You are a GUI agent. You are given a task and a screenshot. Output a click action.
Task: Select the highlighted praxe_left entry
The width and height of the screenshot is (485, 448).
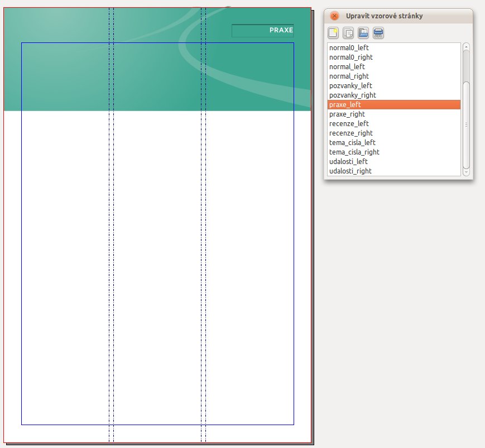click(x=394, y=104)
